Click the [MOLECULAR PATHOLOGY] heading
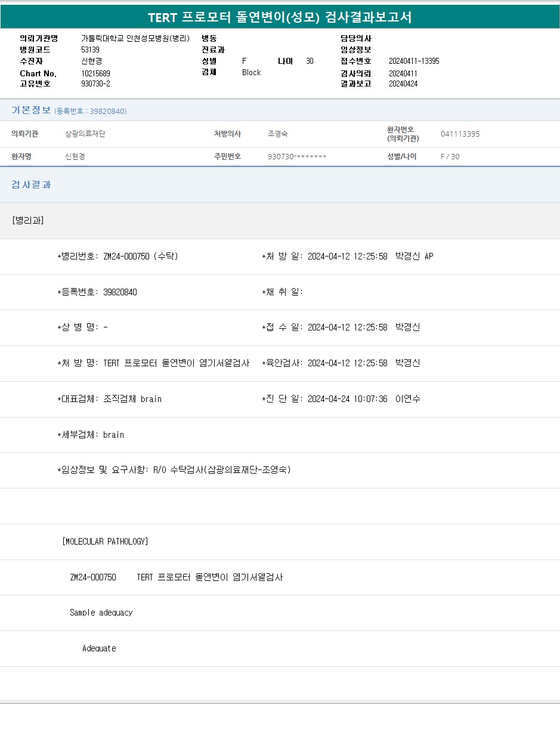The height and width of the screenshot is (742, 560). (x=105, y=542)
